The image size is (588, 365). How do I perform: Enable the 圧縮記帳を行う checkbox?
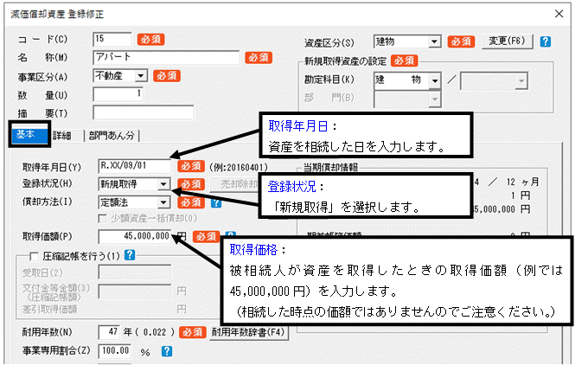[x=34, y=255]
